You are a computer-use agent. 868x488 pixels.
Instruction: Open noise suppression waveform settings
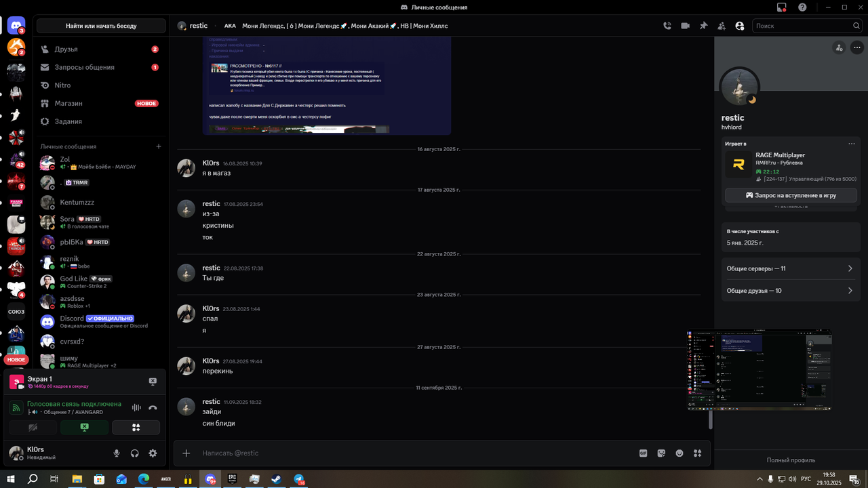point(136,407)
